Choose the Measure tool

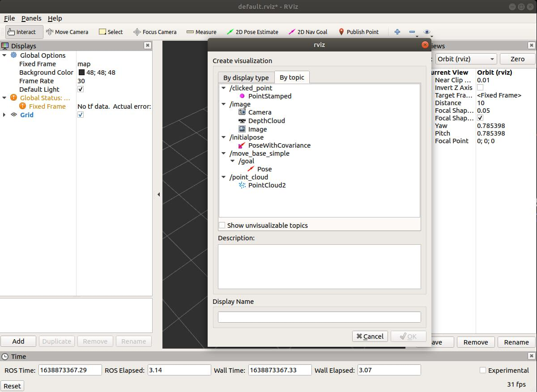[201, 32]
